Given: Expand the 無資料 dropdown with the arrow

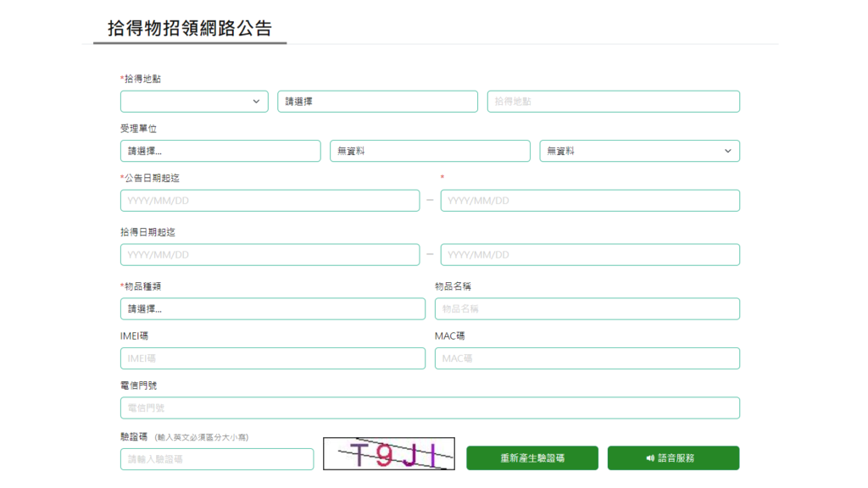Looking at the screenshot, I should point(640,151).
